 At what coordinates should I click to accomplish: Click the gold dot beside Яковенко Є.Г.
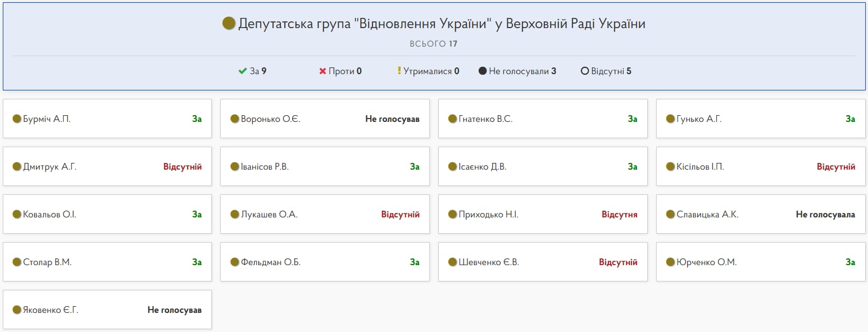tap(17, 310)
